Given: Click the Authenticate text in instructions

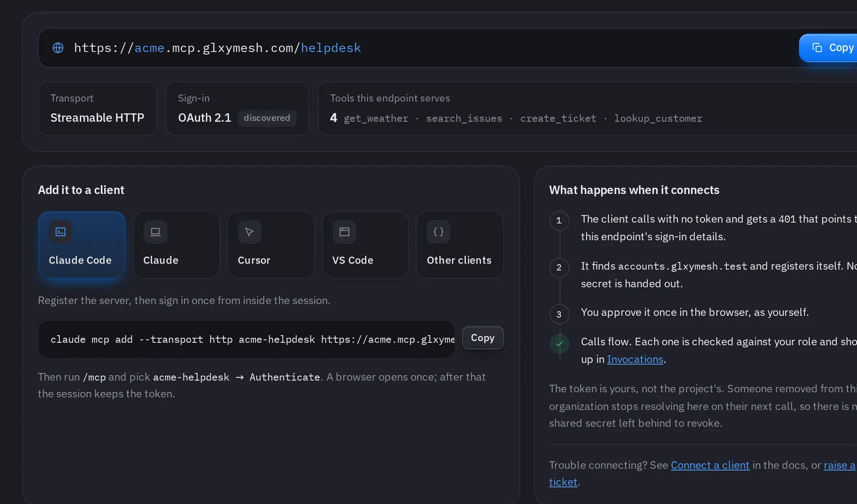Looking at the screenshot, I should pos(285,377).
